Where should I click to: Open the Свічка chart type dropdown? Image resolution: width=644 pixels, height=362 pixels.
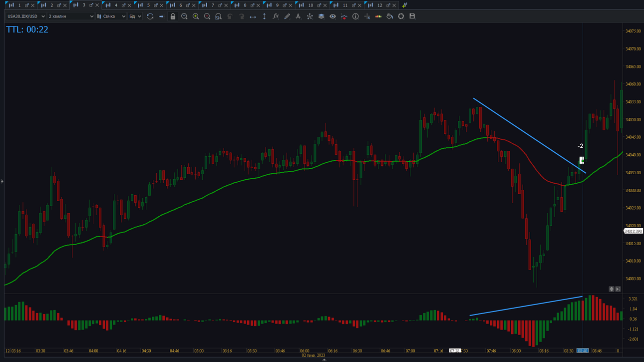(111, 16)
